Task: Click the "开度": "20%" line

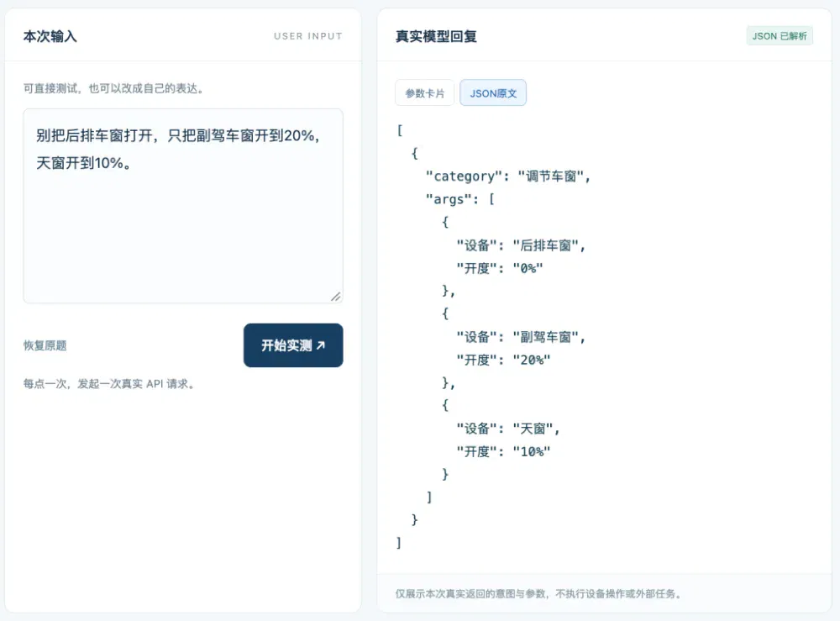Action: [x=503, y=360]
